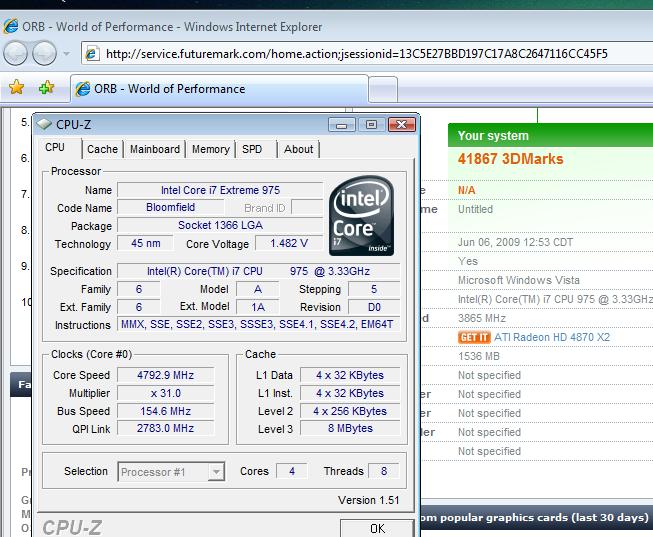Click the Socket 1366 LGA package value
The width and height of the screenshot is (653, 537).
click(x=220, y=225)
